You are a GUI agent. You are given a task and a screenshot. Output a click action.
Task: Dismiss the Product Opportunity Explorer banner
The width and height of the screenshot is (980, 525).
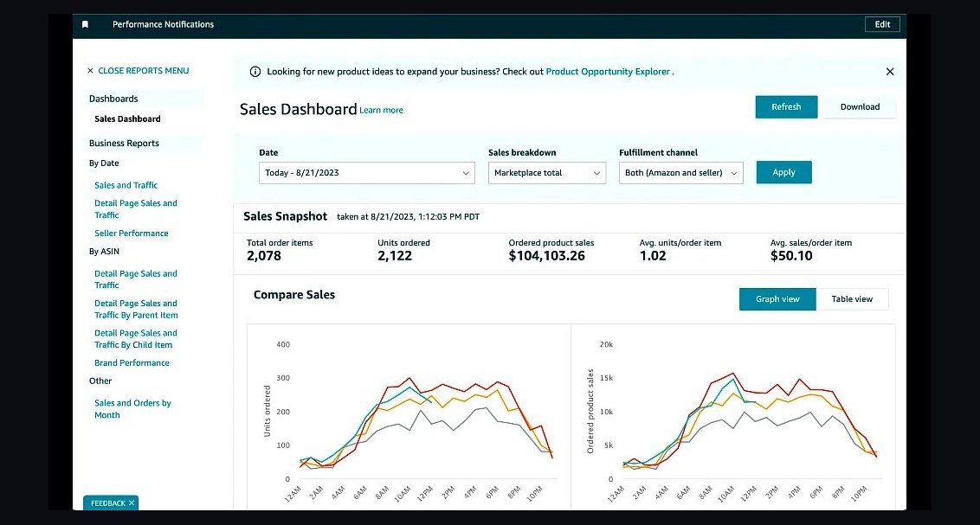(x=890, y=72)
